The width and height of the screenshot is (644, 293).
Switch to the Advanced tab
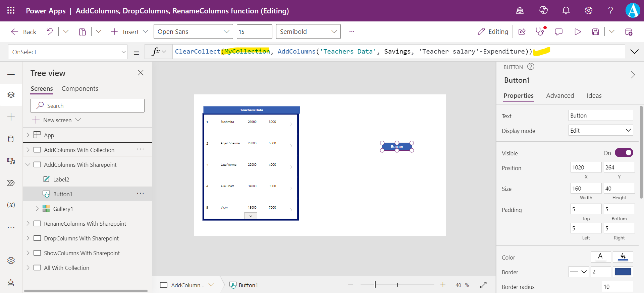[x=560, y=96]
